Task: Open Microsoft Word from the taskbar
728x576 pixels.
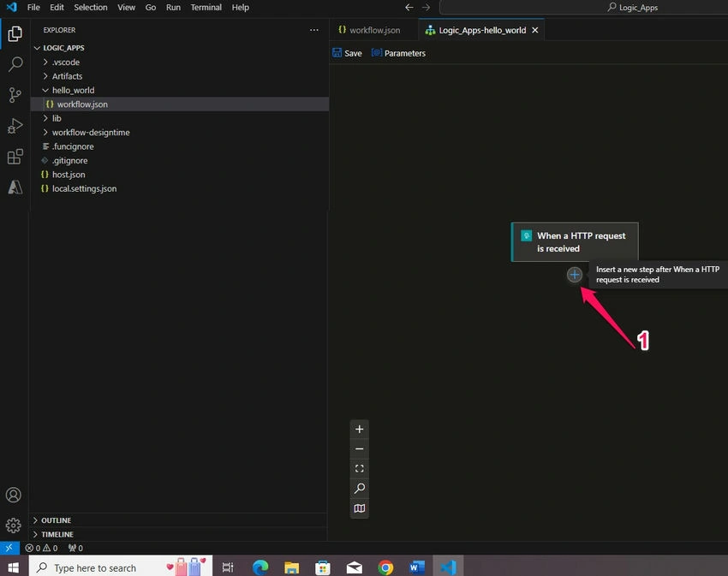Action: 416,567
